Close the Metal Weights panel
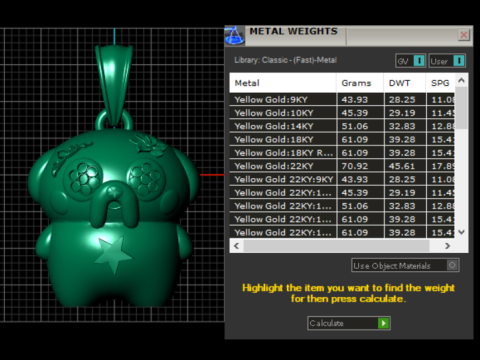Screen dimensions: 480x360 coord(464,35)
